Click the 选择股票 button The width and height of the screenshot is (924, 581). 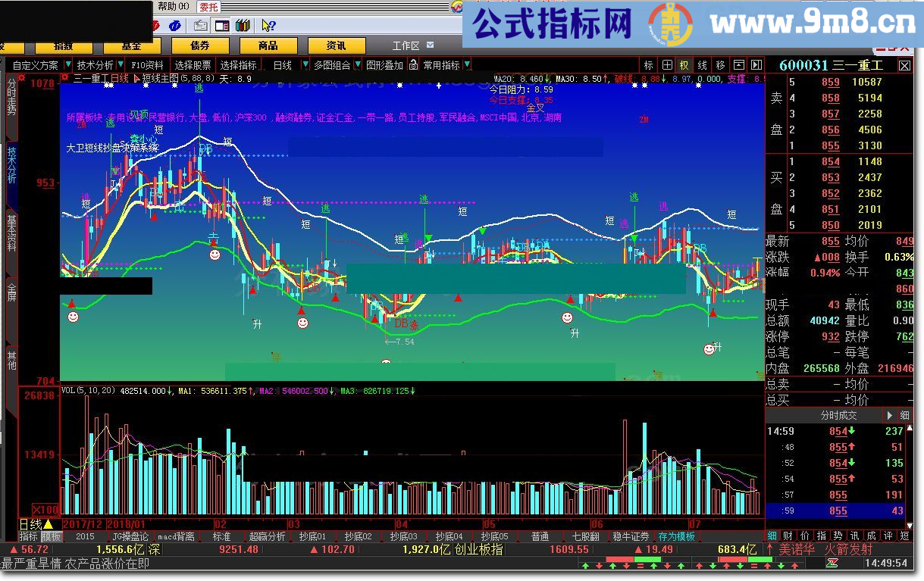point(193,64)
